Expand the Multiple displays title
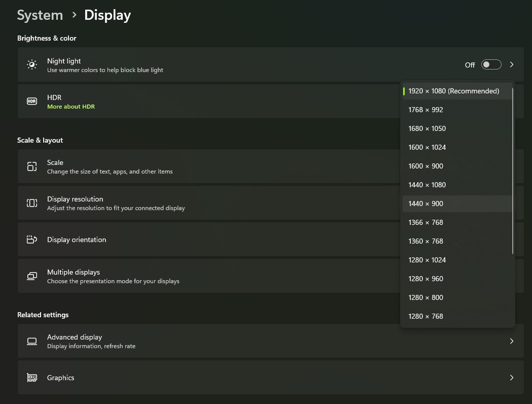The height and width of the screenshot is (404, 532). (74, 272)
